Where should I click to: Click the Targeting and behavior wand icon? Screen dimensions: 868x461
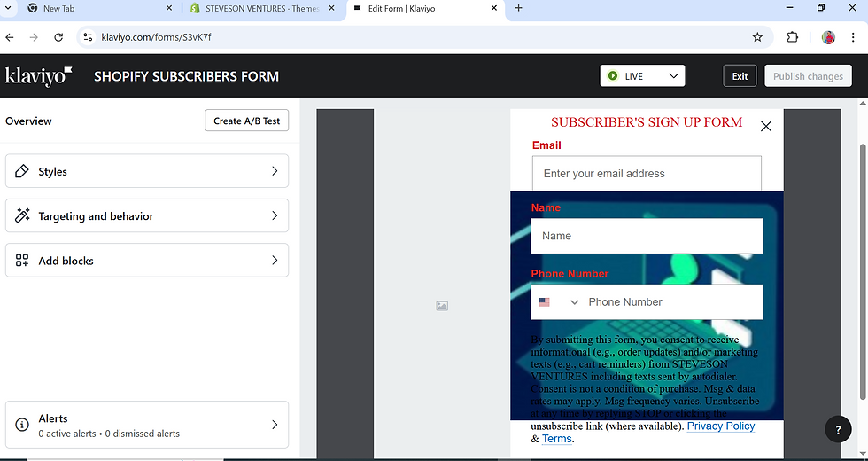click(22, 215)
